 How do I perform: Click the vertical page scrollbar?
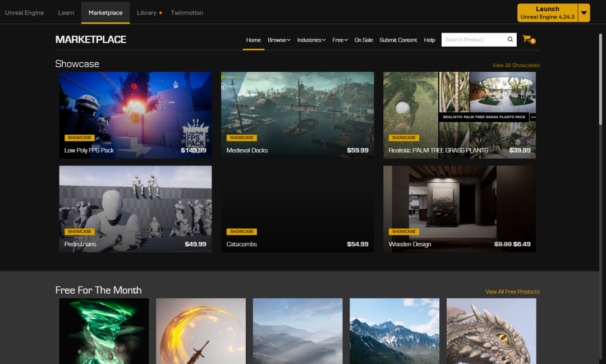pyautogui.click(x=600, y=79)
